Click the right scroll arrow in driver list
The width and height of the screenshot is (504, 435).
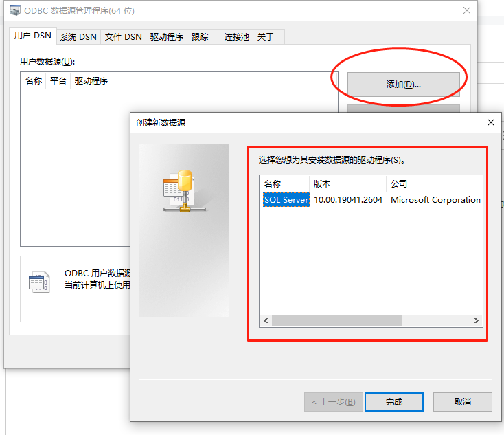point(476,320)
